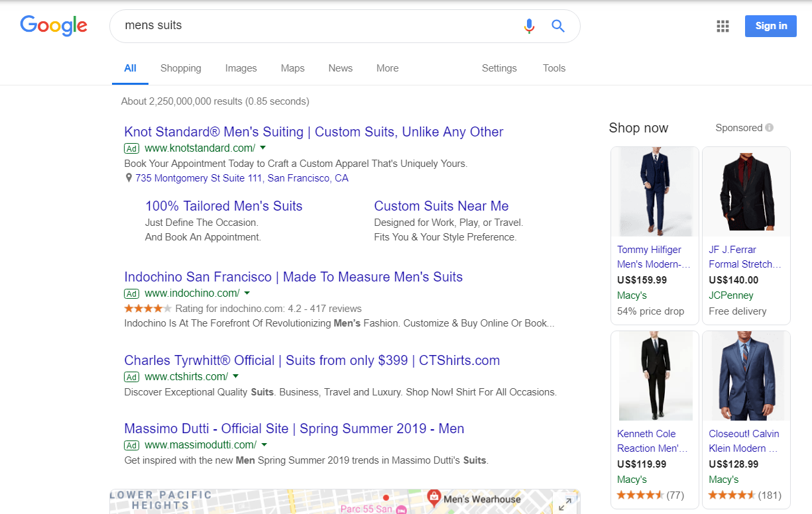Click the www.knotstandard.com/ URL text
The width and height of the screenshot is (812, 514).
tap(200, 148)
